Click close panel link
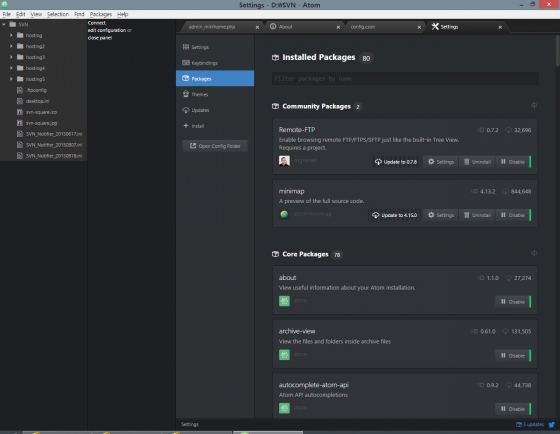560x434 pixels. click(100, 38)
